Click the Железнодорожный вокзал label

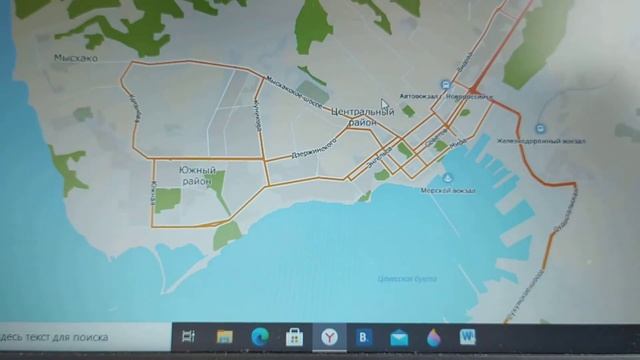pyautogui.click(x=541, y=141)
